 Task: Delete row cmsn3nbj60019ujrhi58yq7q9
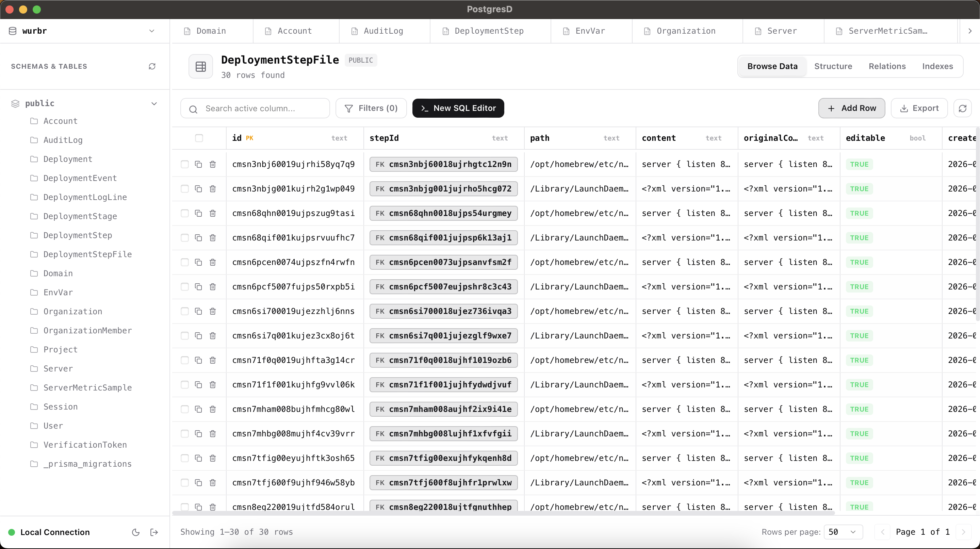(x=213, y=164)
